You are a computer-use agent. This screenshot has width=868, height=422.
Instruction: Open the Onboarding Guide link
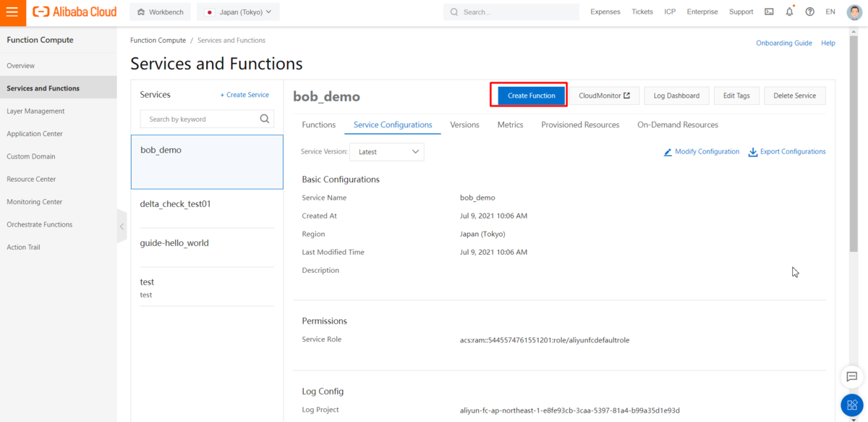[x=784, y=43]
